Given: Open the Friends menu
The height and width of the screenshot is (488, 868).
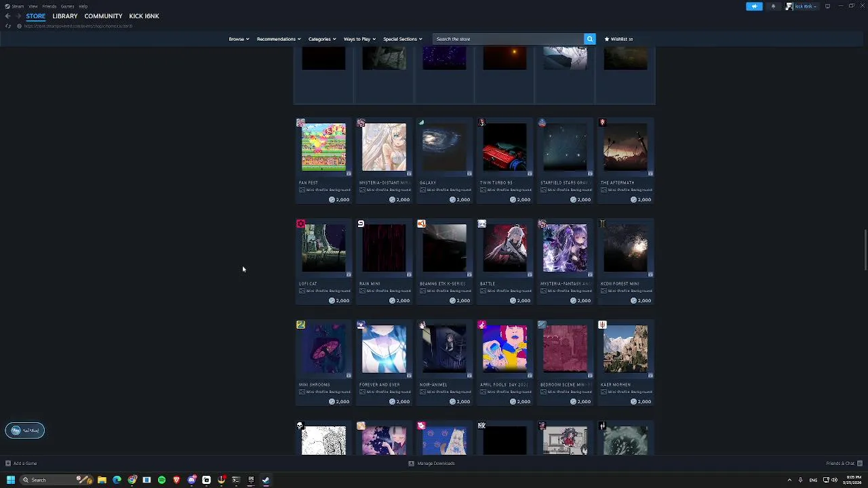Looking at the screenshot, I should click(50, 6).
